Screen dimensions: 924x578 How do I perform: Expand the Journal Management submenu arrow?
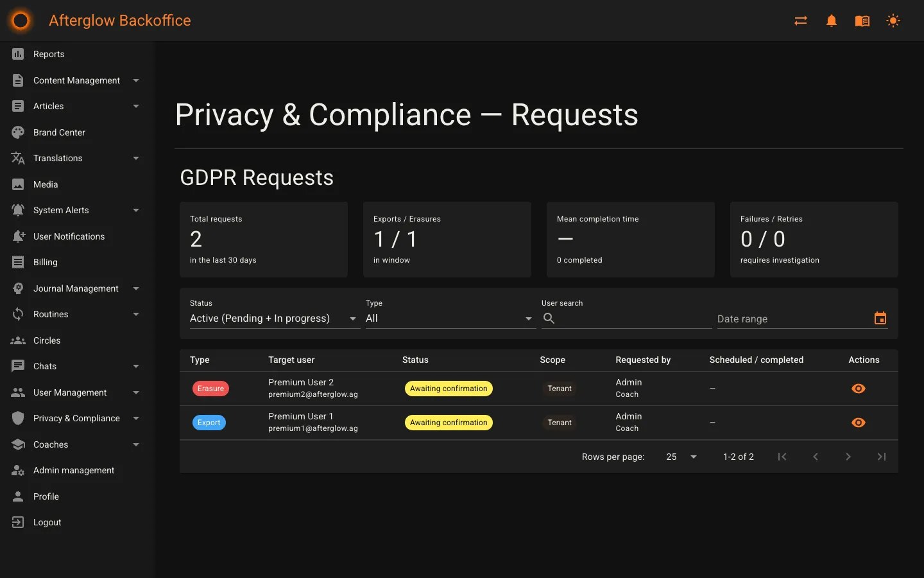tap(136, 288)
